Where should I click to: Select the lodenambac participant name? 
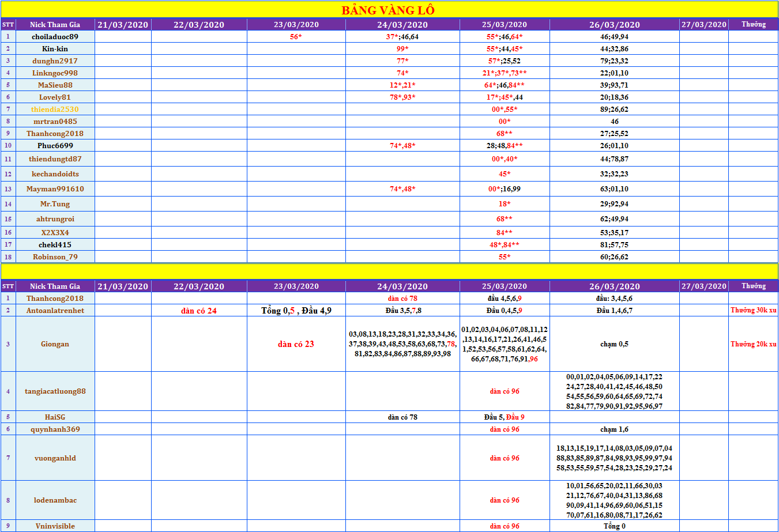click(55, 500)
